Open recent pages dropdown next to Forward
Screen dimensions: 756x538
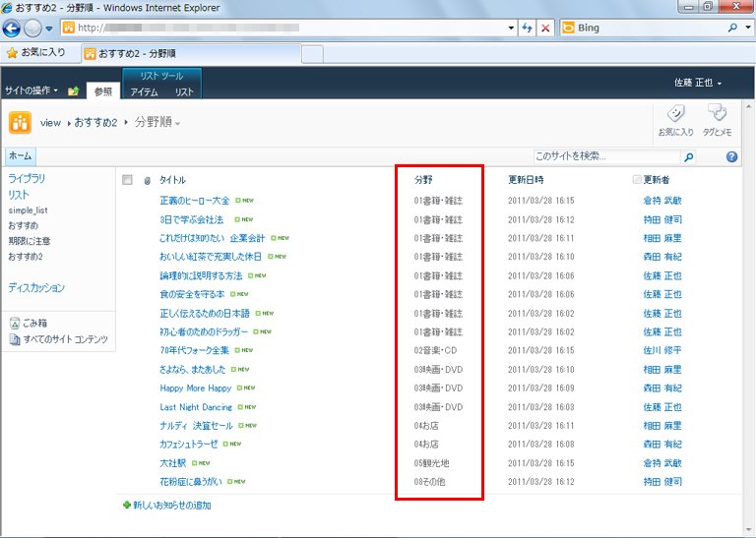tap(48, 29)
